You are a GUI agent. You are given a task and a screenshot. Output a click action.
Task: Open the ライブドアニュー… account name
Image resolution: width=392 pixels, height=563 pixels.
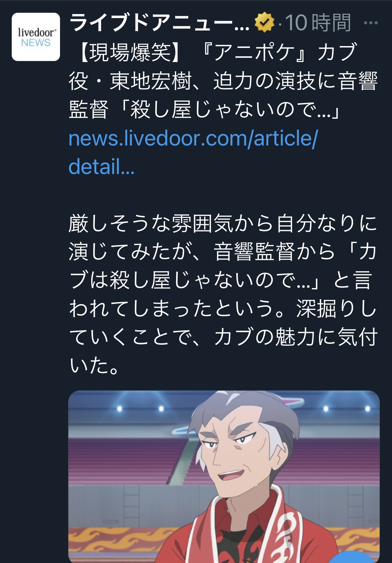[160, 22]
